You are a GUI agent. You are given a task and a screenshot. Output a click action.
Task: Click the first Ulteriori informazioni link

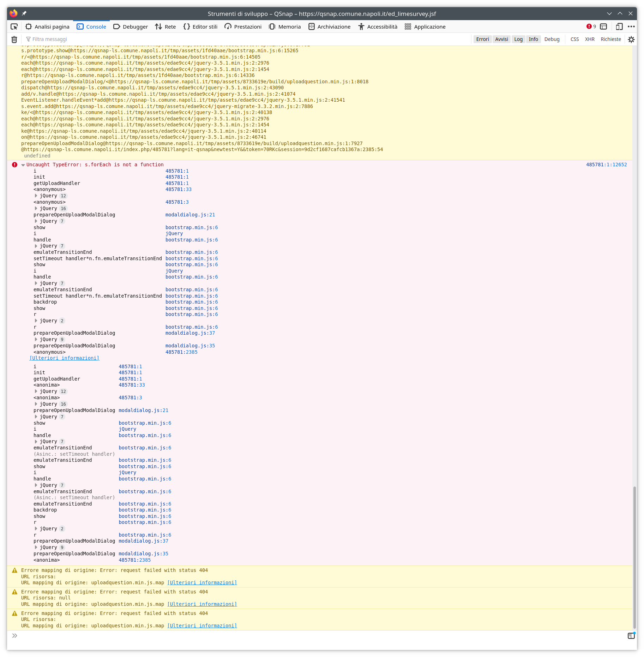pos(64,358)
